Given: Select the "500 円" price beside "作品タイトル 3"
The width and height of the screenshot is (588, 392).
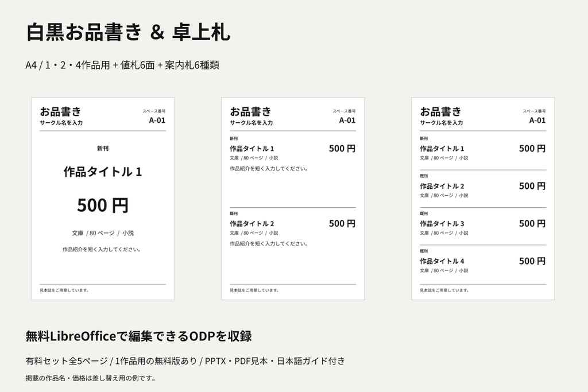Looking at the screenshot, I should [x=532, y=223].
